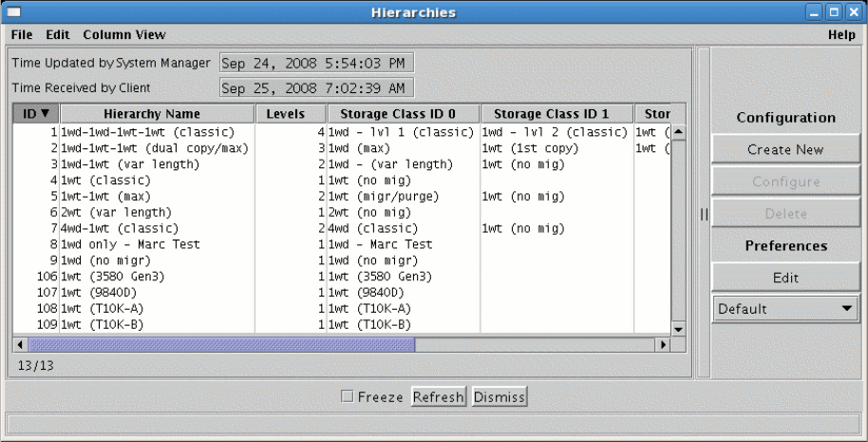Toggle the Freeze checkbox
Viewport: 868px width, 442px height.
coord(347,396)
